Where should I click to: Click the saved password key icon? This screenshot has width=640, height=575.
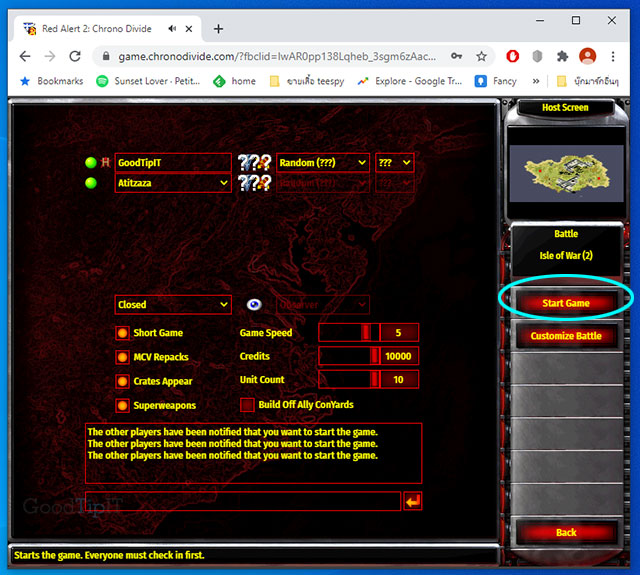456,56
